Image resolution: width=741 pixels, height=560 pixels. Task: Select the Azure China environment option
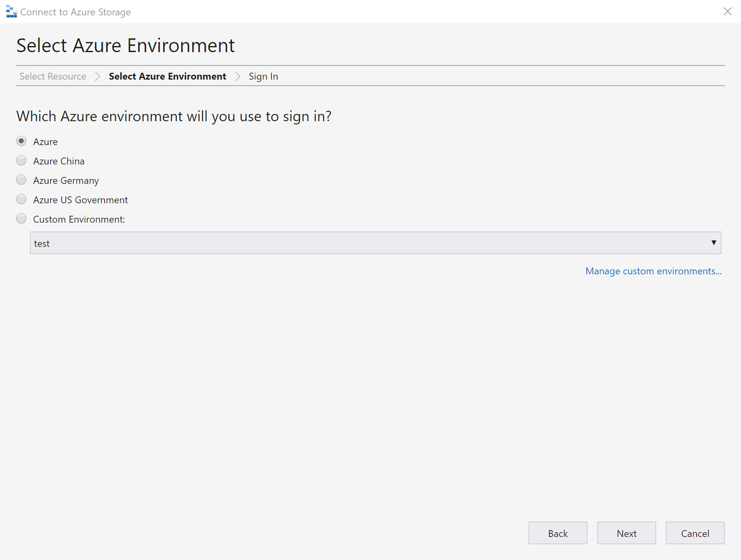(21, 160)
